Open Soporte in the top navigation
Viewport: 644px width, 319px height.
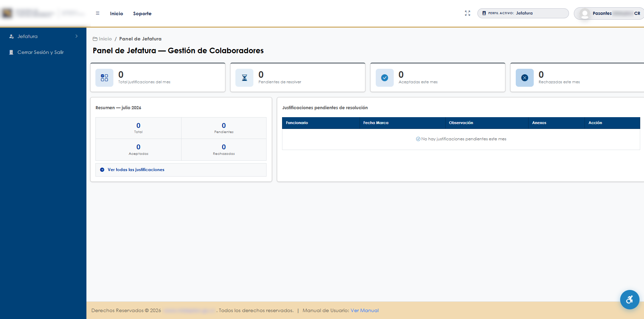click(x=142, y=13)
